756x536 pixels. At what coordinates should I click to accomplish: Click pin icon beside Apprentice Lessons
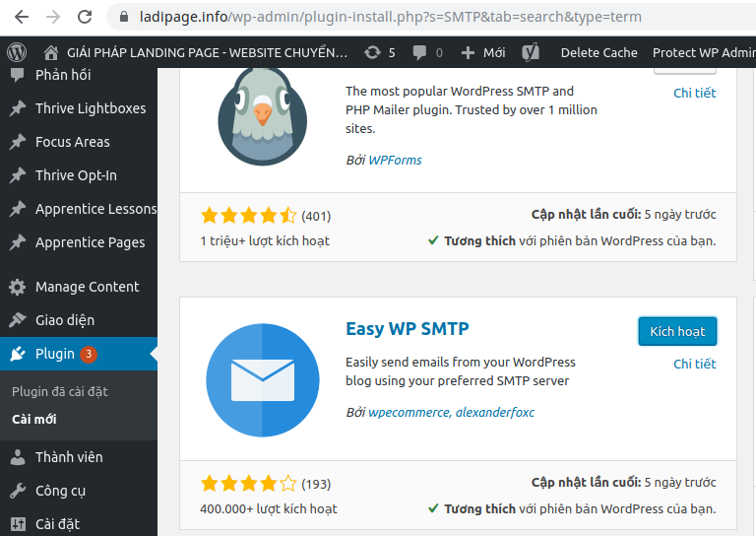coord(18,209)
